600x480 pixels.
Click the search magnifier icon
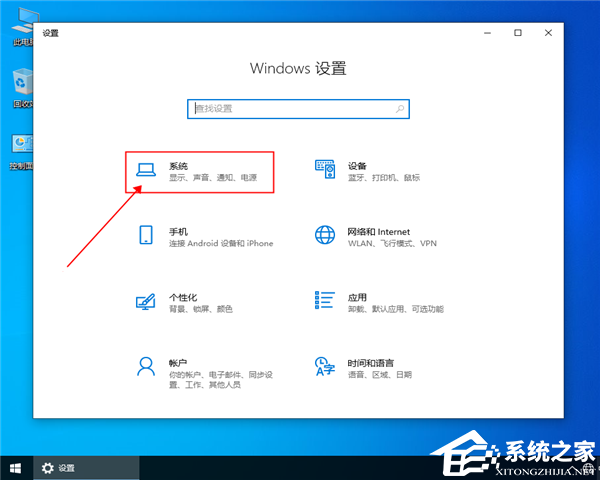point(400,109)
